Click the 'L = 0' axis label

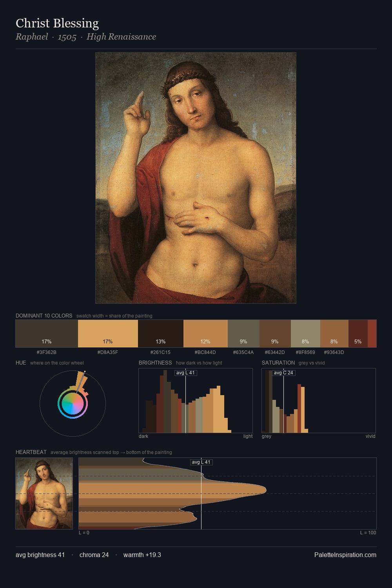pyautogui.click(x=84, y=533)
